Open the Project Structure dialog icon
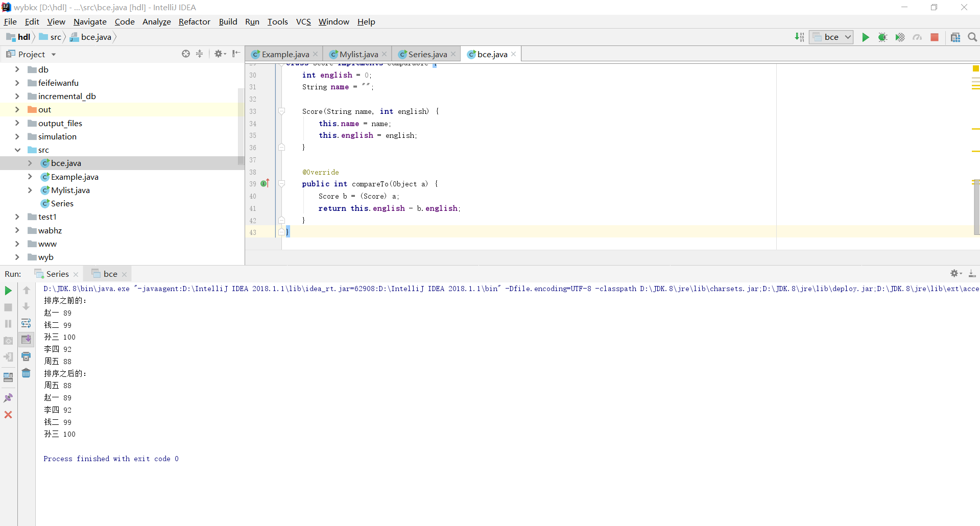This screenshot has height=526, width=980. [955, 37]
